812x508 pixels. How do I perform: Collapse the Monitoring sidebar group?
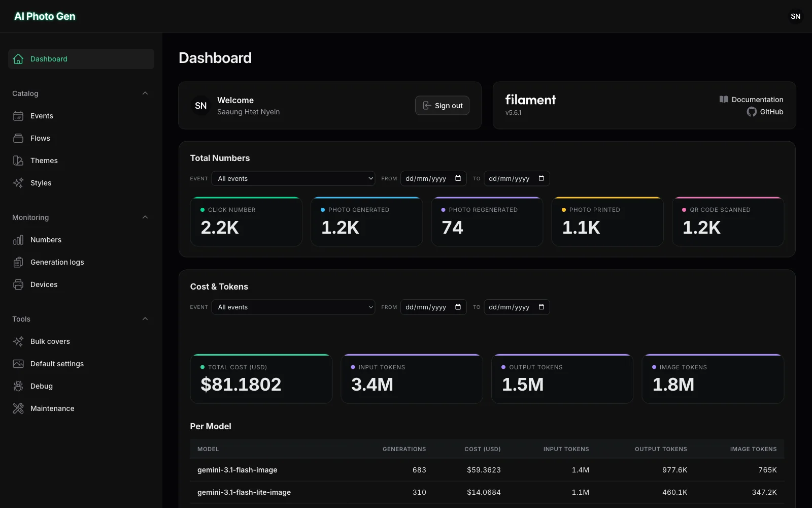point(145,217)
